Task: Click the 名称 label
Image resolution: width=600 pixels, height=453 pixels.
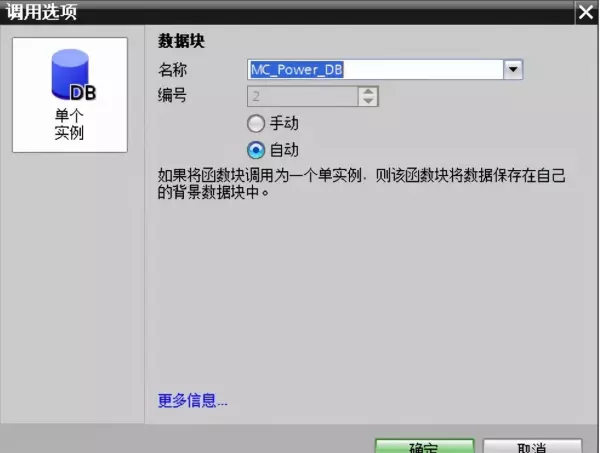Action: (x=172, y=70)
